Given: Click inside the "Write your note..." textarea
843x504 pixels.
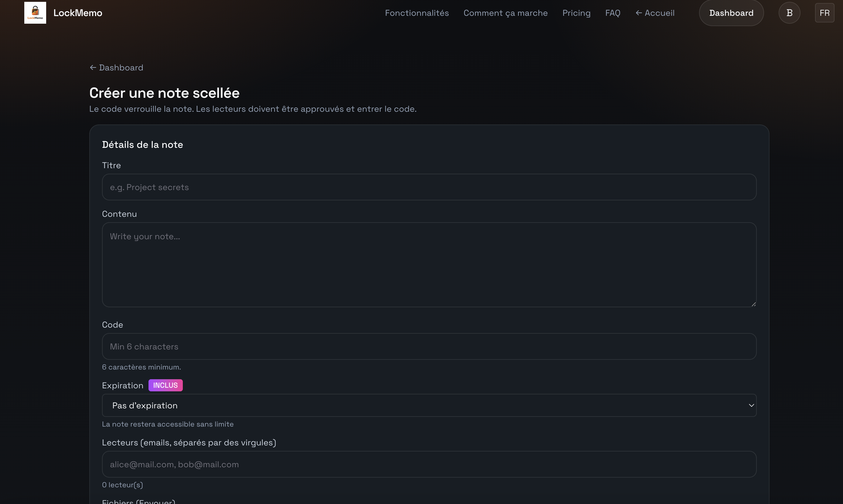Looking at the screenshot, I should coord(429,265).
